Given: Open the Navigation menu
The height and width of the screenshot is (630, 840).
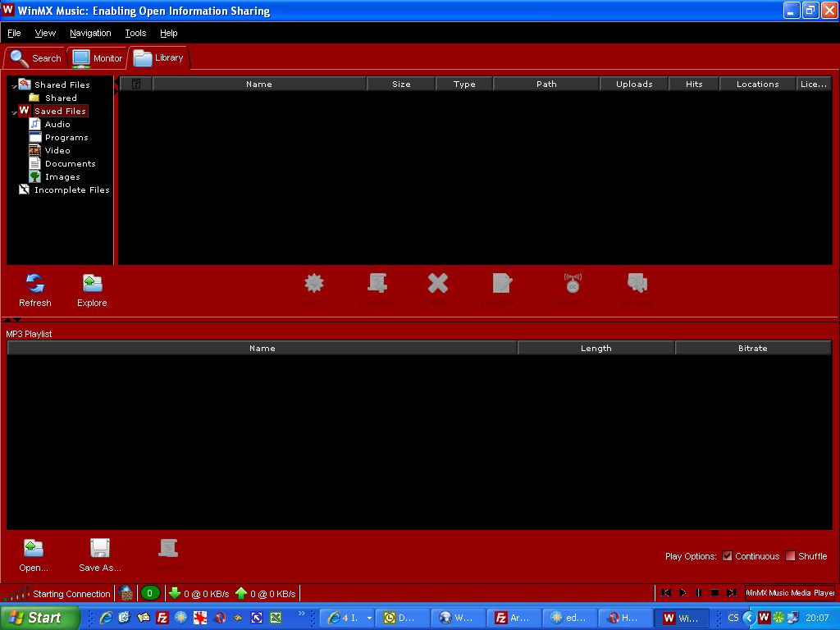Looking at the screenshot, I should pos(90,33).
